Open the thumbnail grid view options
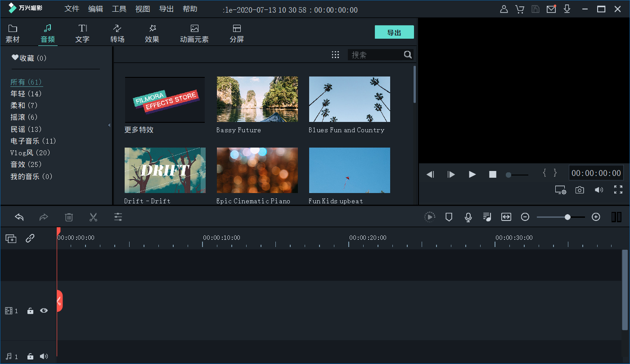Screen dimensions: 630x364 coord(335,55)
